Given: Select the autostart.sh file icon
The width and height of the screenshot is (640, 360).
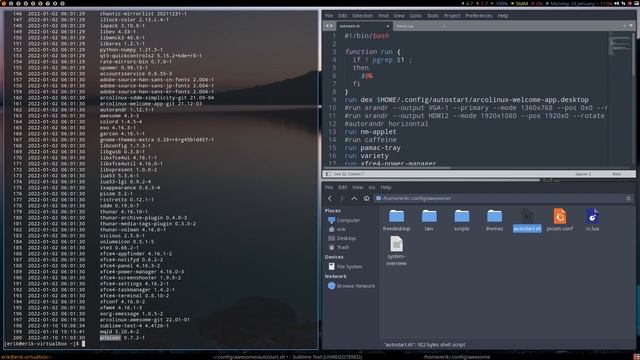Looking at the screenshot, I should click(527, 220).
